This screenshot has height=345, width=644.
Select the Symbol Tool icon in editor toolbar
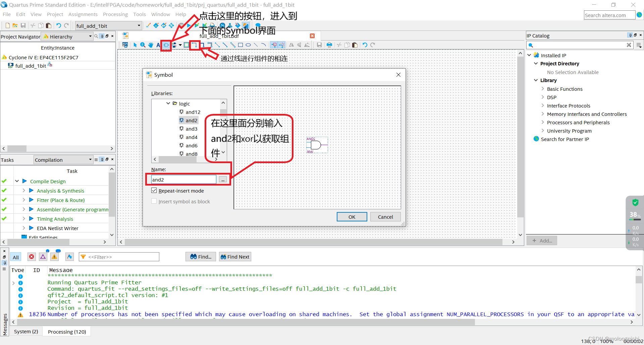tap(166, 45)
